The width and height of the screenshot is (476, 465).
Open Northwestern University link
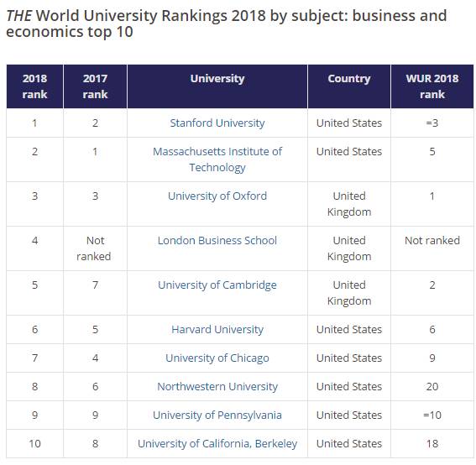click(217, 387)
